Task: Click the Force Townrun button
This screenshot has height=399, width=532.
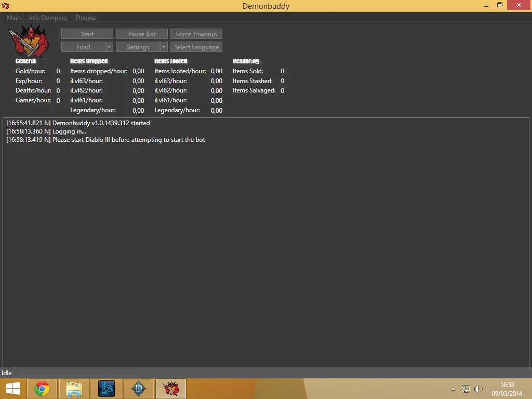Action: pos(196,34)
